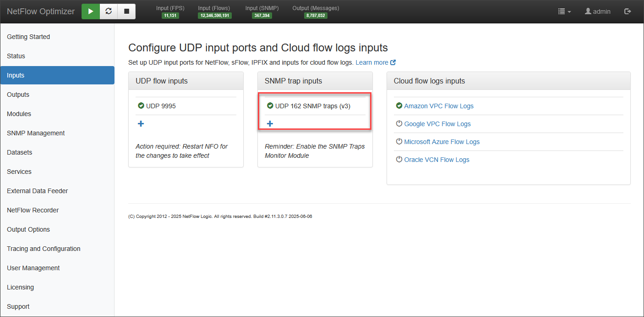Restart NFO using the refresh icon button
644x317 pixels.
(x=109, y=11)
